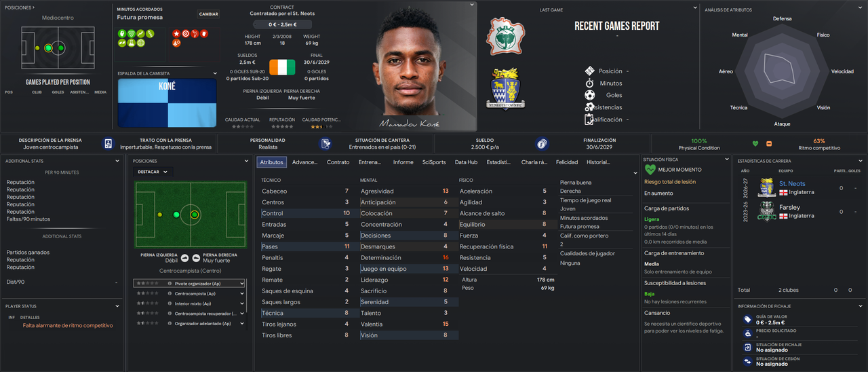Click the green heart condition icon

pos(755,143)
